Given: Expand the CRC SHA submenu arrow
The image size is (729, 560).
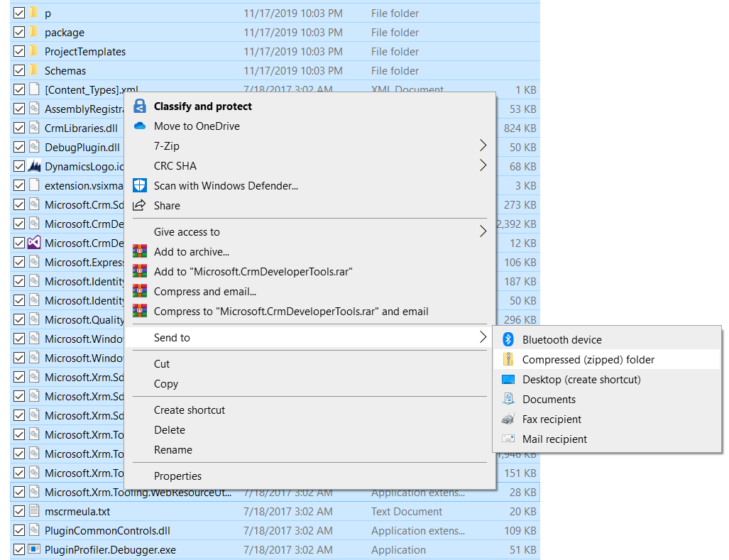Looking at the screenshot, I should coord(483,165).
